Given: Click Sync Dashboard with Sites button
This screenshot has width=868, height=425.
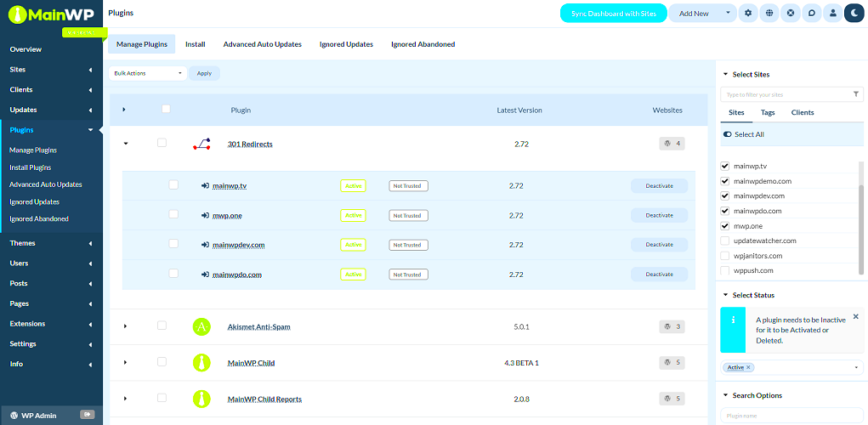Looking at the screenshot, I should tap(613, 14).
